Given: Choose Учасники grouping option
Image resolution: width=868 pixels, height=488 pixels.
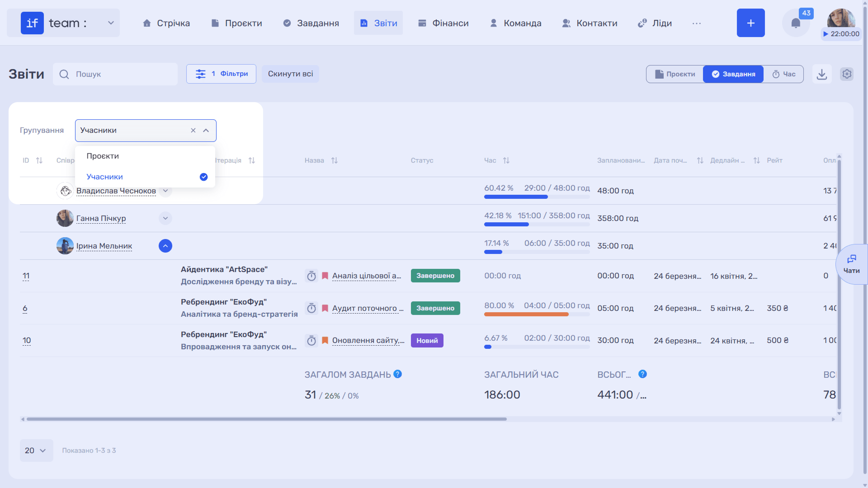Looking at the screenshot, I should (145, 177).
